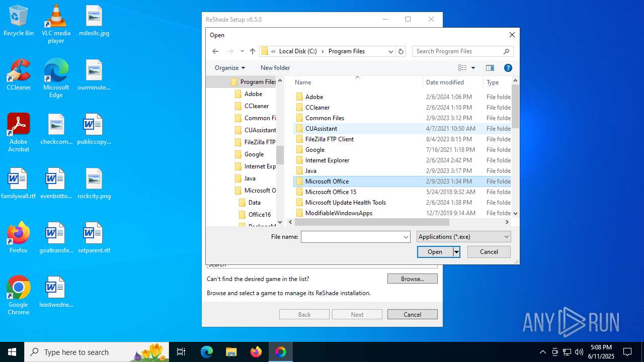
Task: Change the file view layout icon
Action: (462, 68)
